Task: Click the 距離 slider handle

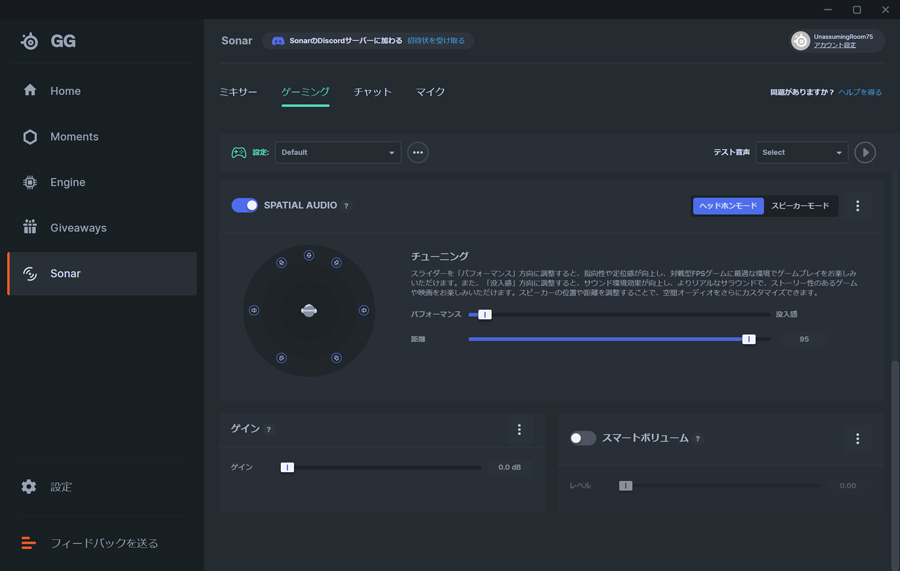Action: pos(748,339)
